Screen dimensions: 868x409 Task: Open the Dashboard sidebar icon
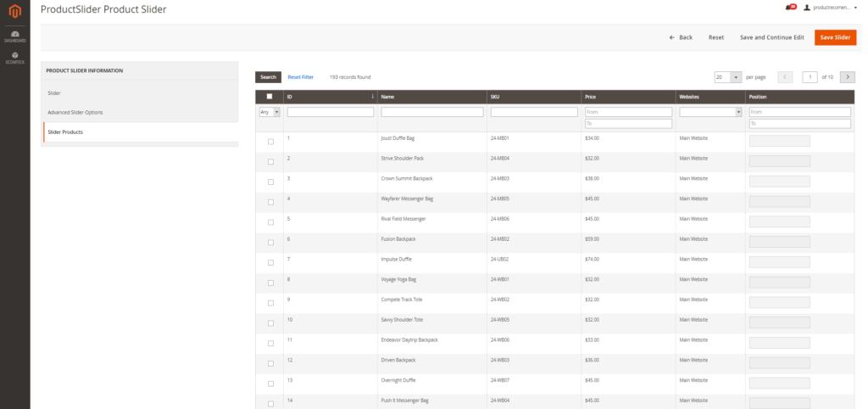[x=14, y=36]
